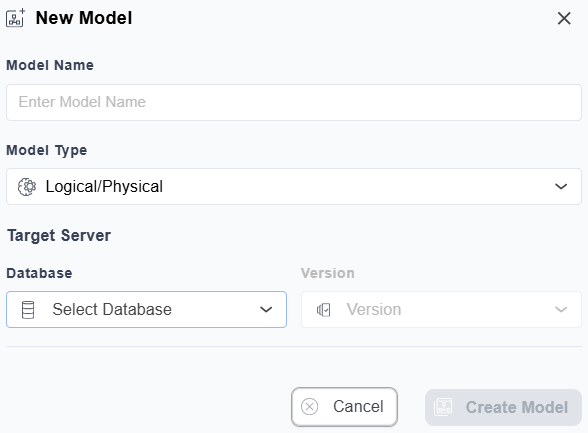Image resolution: width=588 pixels, height=433 pixels.
Task: Click the chevron in Select Database box
Action: coord(266,310)
